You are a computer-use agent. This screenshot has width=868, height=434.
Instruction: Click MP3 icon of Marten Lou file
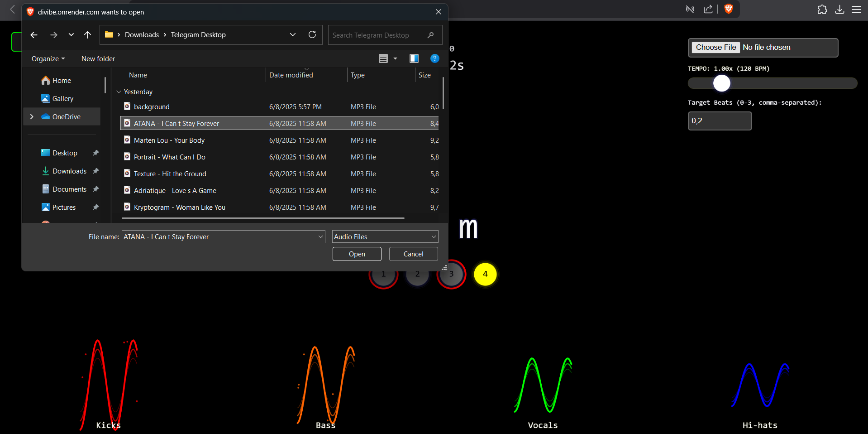127,140
